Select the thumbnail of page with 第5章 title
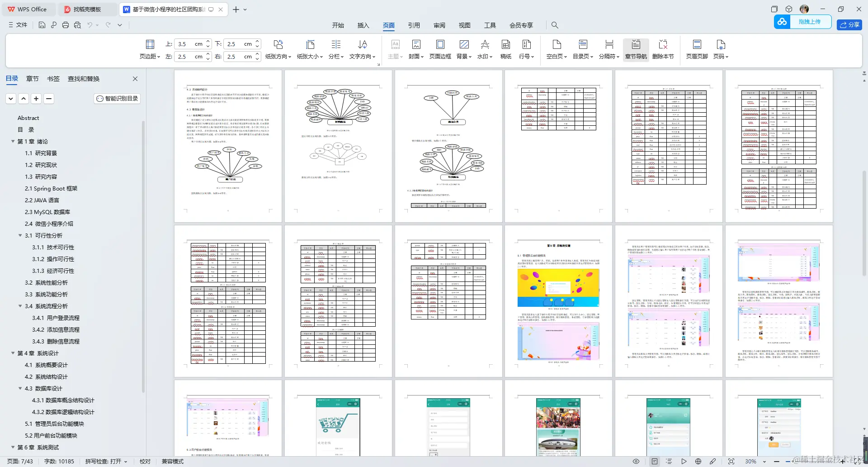The width and height of the screenshot is (868, 467). (x=558, y=301)
